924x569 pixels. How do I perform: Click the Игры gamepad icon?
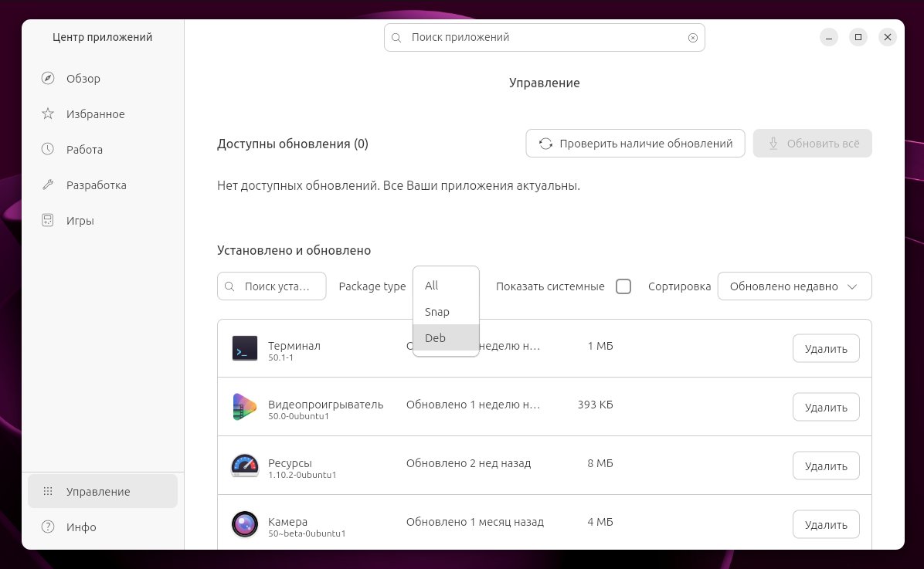coord(48,220)
